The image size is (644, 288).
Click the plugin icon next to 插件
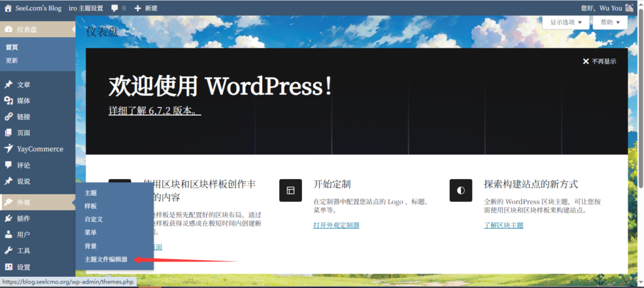pyautogui.click(x=8, y=219)
